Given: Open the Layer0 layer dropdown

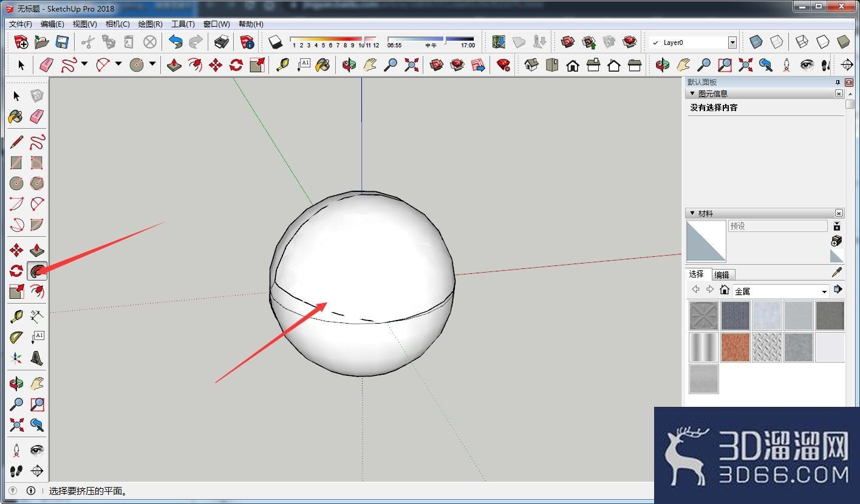Looking at the screenshot, I should click(732, 43).
